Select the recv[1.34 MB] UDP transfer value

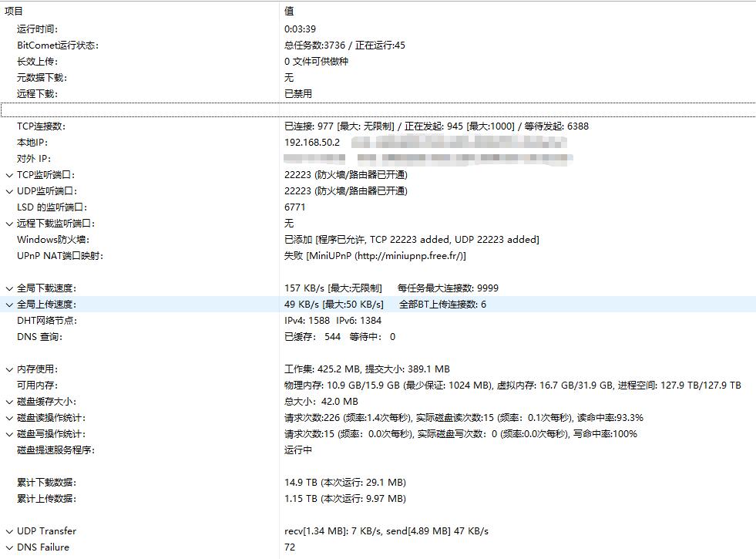pos(386,531)
